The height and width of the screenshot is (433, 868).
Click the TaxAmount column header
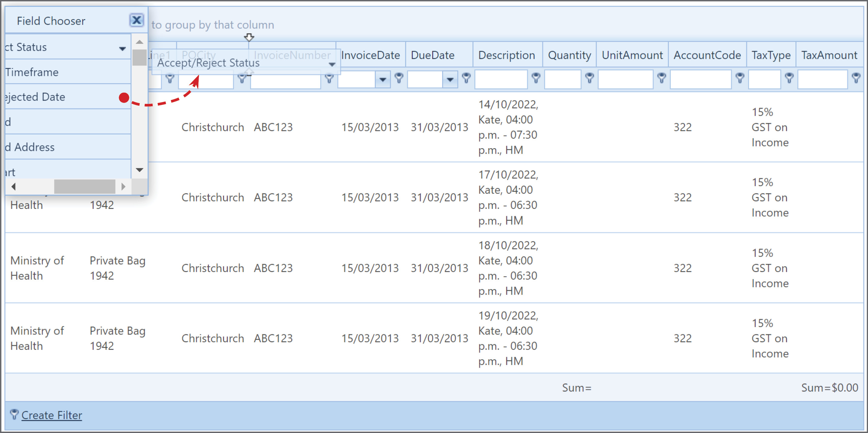(x=829, y=55)
